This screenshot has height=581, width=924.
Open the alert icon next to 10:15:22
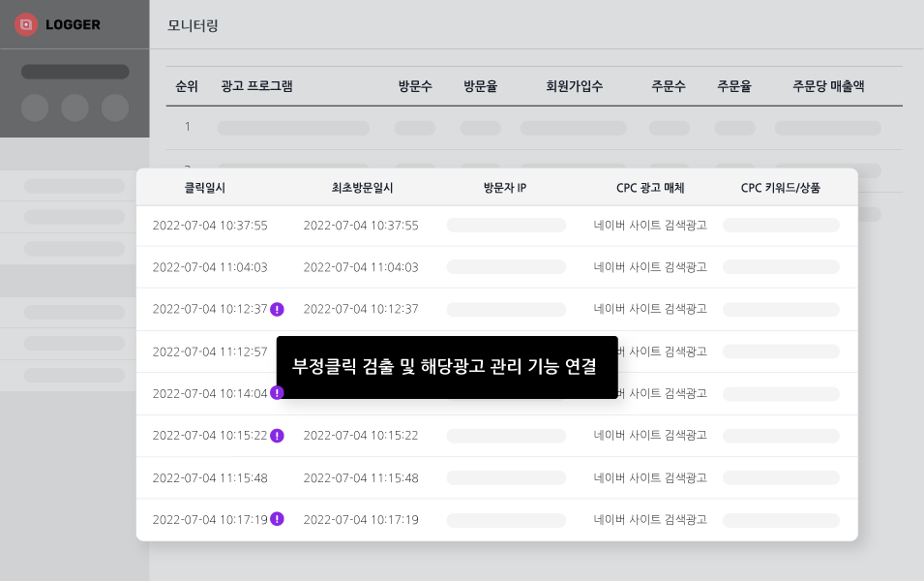coord(277,436)
